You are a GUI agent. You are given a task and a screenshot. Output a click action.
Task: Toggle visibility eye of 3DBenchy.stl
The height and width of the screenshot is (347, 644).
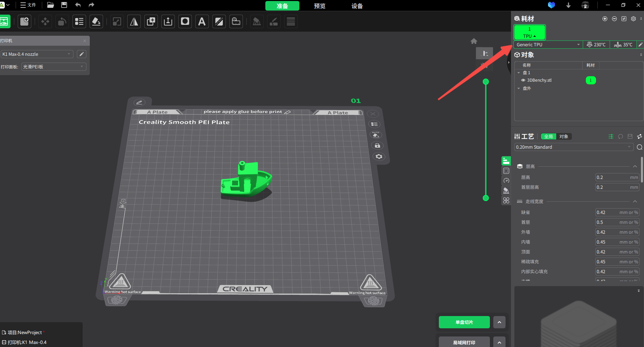[x=523, y=80]
